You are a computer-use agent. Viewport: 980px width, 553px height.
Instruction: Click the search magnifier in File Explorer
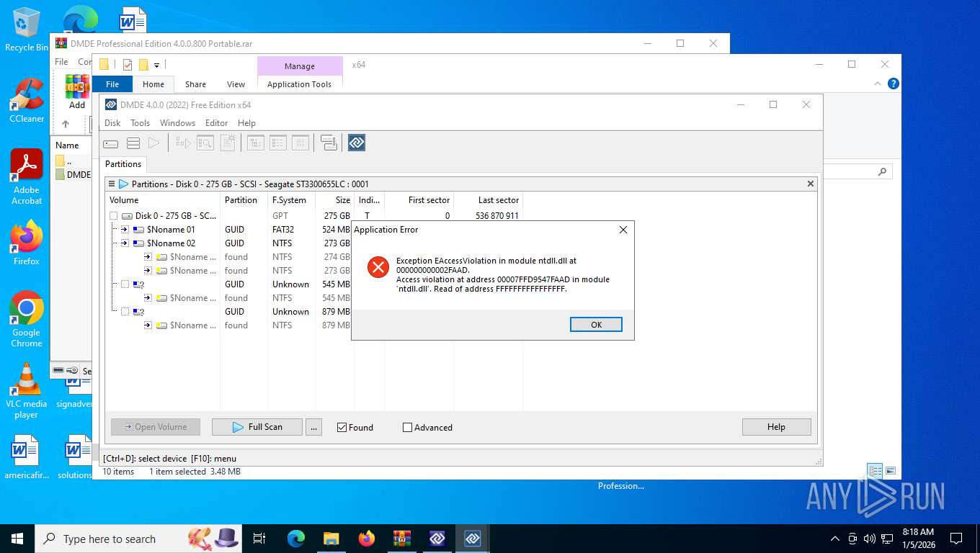coord(882,172)
